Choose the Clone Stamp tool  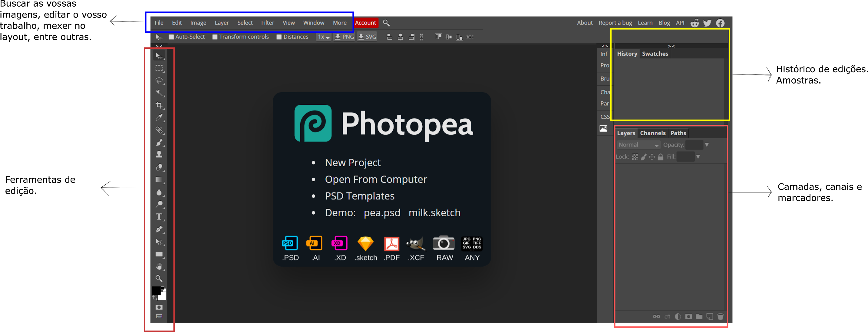(x=159, y=154)
